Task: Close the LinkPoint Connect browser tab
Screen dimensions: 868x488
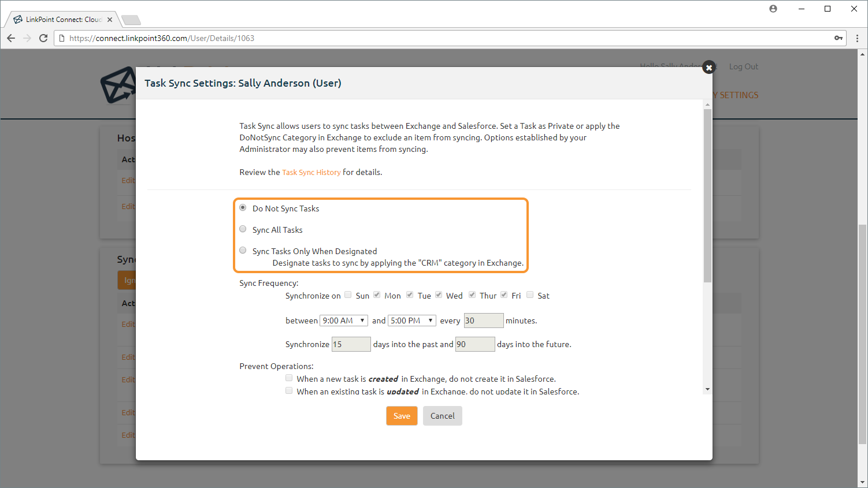Action: (110, 20)
